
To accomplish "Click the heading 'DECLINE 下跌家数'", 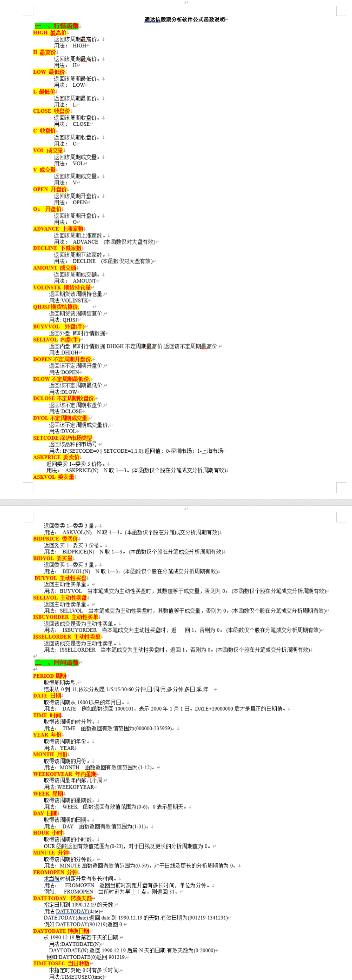I will [x=57, y=248].
